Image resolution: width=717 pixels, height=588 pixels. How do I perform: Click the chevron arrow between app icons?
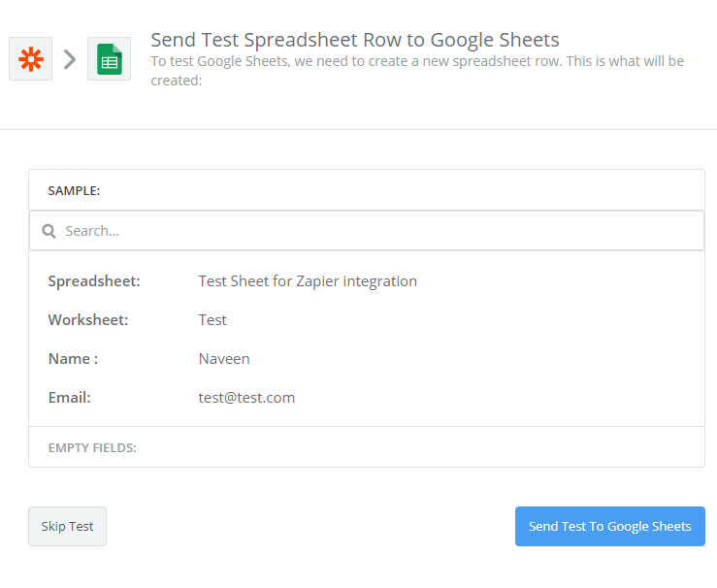70,59
